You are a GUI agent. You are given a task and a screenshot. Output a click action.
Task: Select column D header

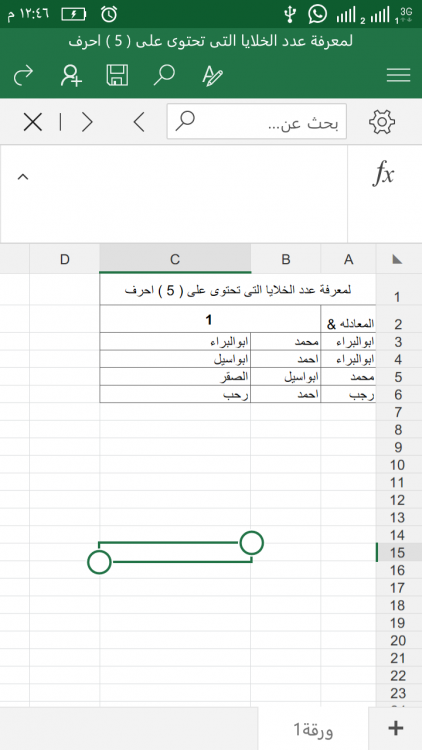point(65,259)
